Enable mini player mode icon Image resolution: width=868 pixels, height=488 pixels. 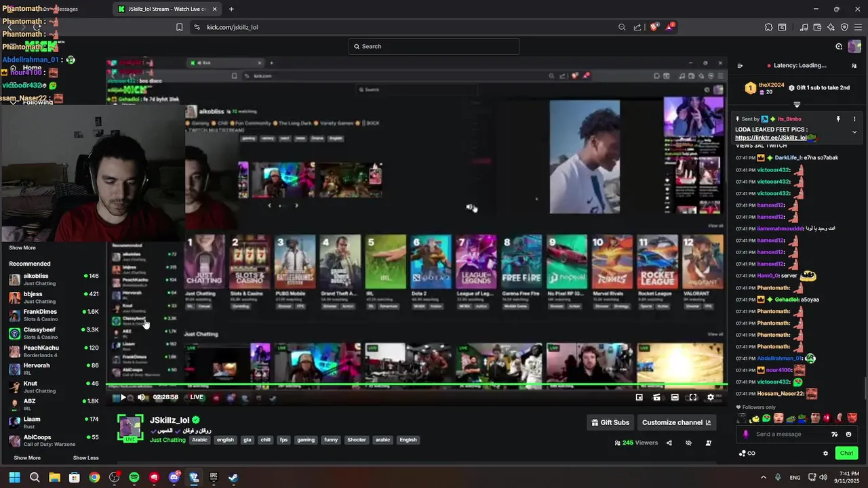(639, 397)
